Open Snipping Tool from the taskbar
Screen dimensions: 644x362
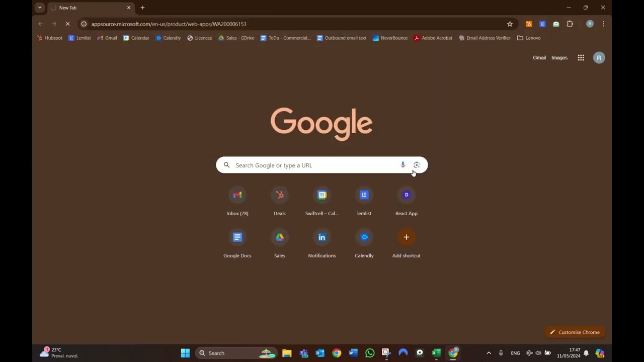(x=386, y=353)
